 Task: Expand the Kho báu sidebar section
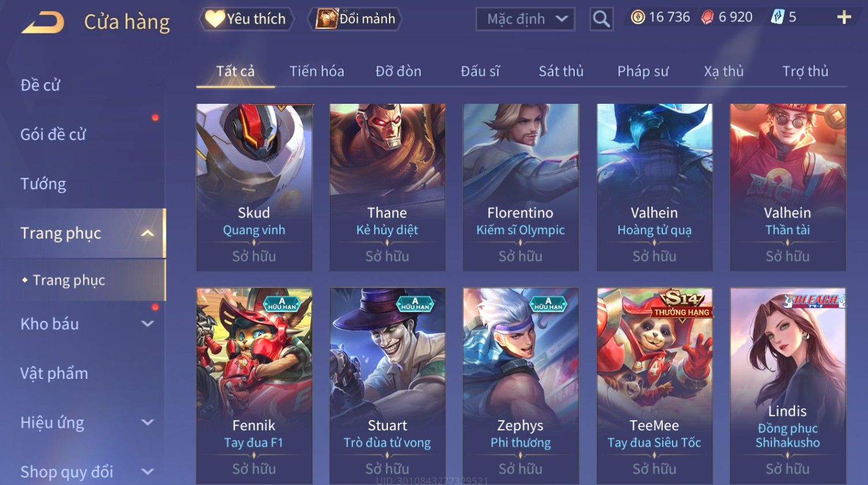tap(148, 324)
